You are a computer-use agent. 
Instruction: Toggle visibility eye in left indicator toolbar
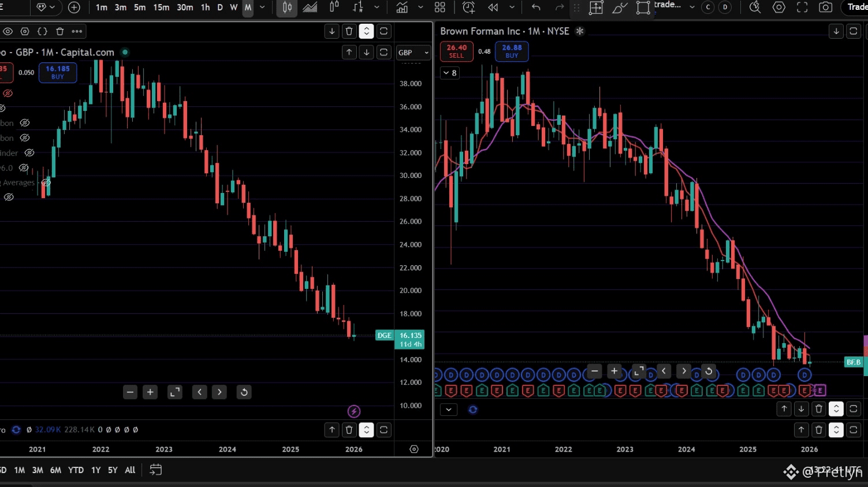[8, 31]
